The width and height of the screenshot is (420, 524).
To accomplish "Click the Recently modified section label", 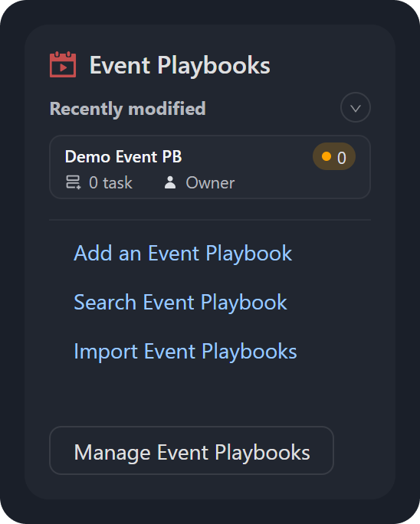I will (128, 109).
